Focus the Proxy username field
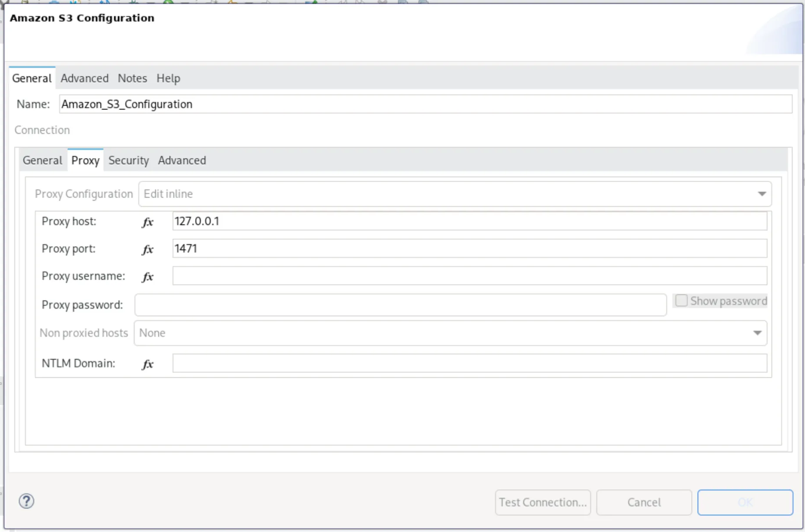805x532 pixels. 469,276
